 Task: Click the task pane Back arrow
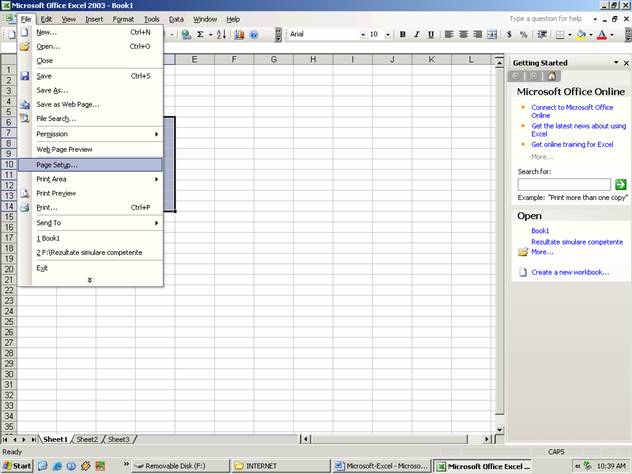click(516, 76)
